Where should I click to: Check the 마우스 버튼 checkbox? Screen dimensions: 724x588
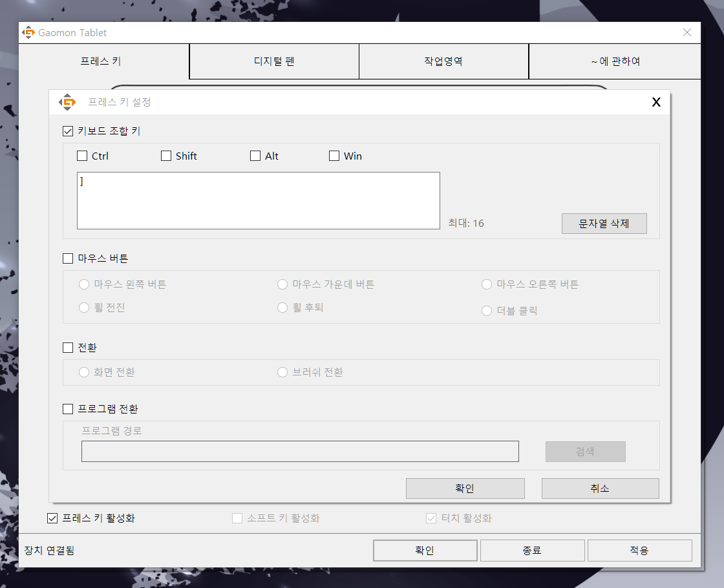coord(68,258)
